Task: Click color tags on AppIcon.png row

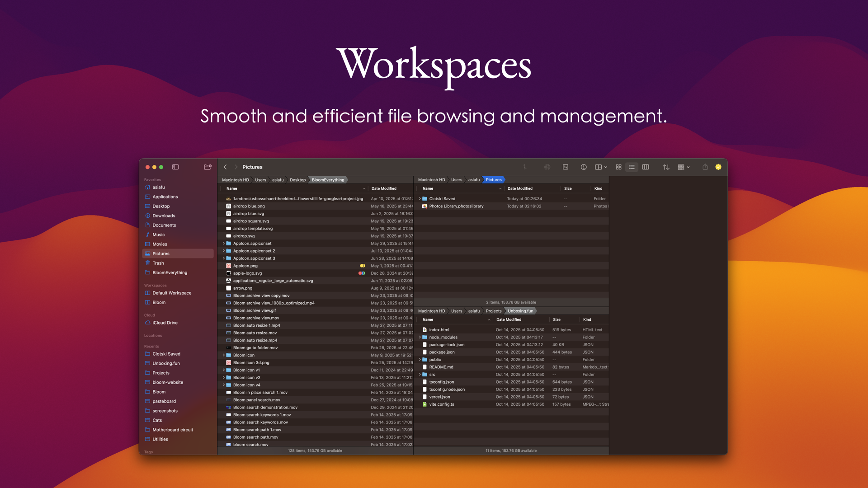Action: (362, 266)
